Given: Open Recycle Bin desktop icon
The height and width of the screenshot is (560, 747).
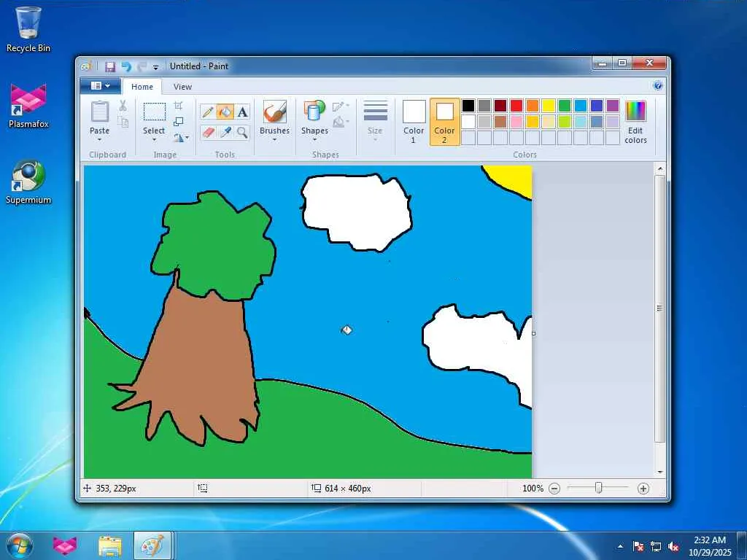Looking at the screenshot, I should click(x=28, y=29).
